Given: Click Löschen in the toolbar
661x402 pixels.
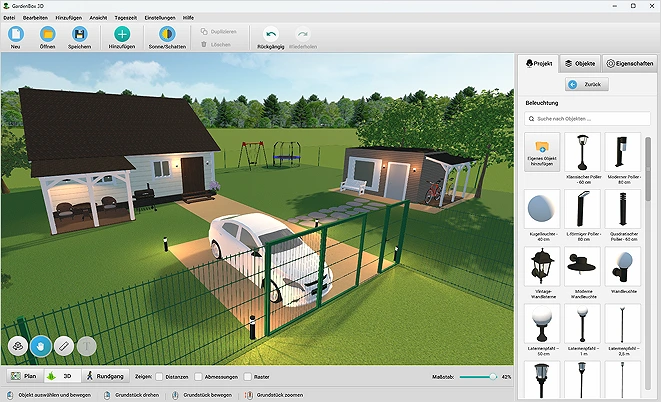Looking at the screenshot, I should [x=216, y=44].
